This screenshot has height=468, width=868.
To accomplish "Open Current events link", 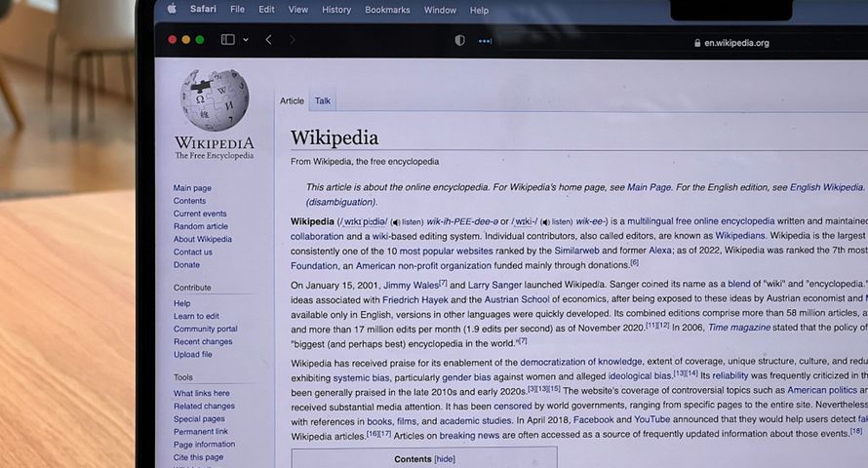I will (x=200, y=214).
